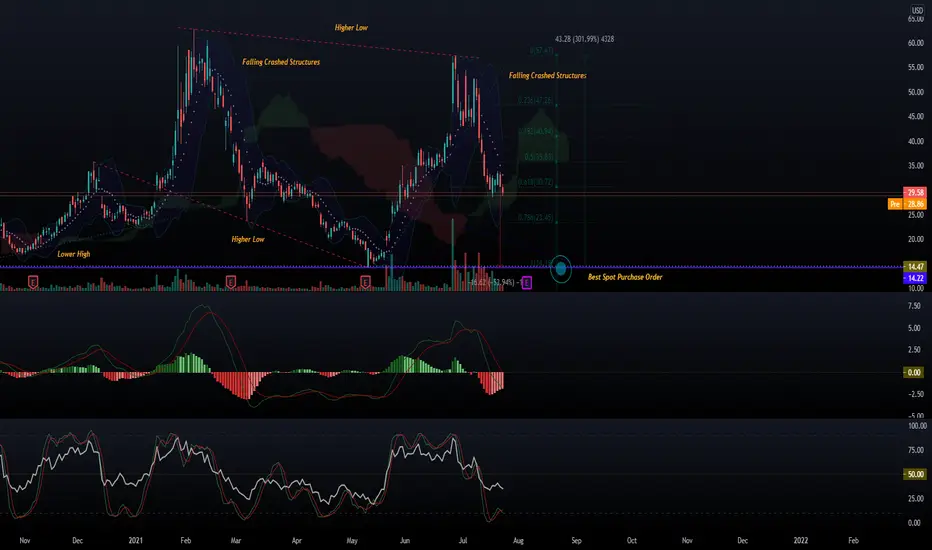Select the 'Lower High' text annotation

[74, 254]
